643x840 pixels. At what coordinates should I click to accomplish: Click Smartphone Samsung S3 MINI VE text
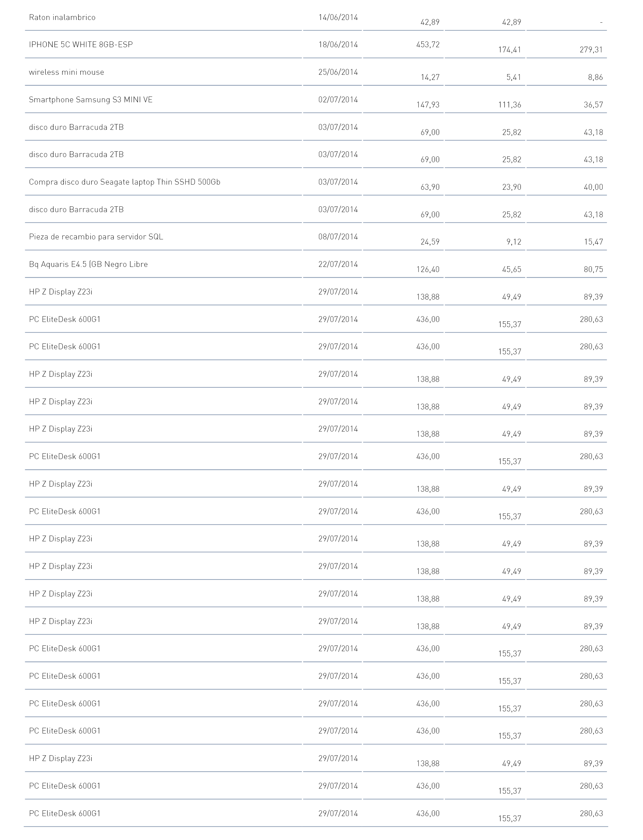point(91,100)
